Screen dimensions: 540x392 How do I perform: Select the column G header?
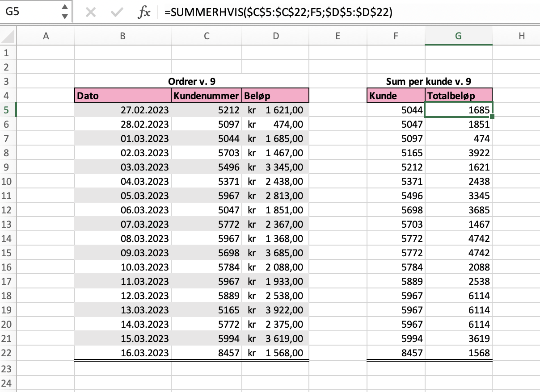pos(458,37)
